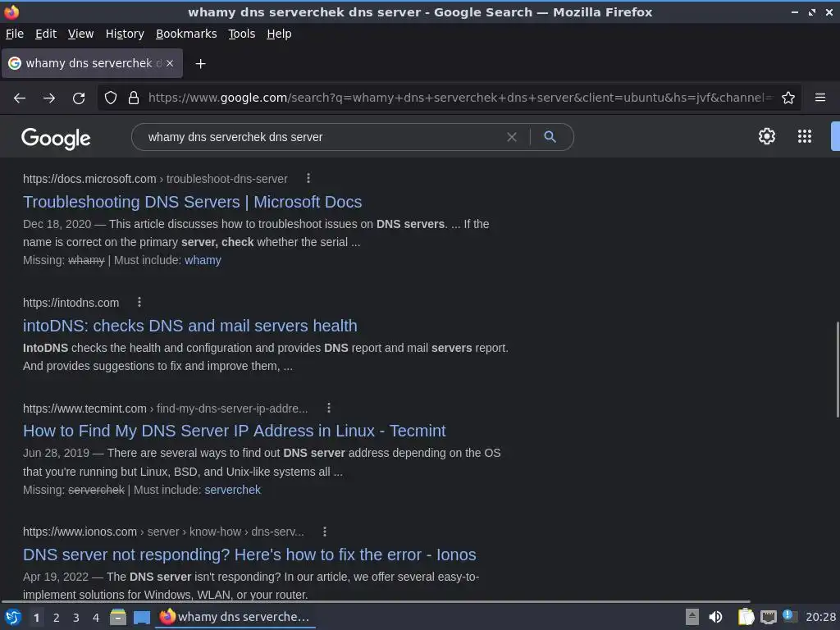Open removable media eject tray icon
The width and height of the screenshot is (840, 630).
coord(692,617)
